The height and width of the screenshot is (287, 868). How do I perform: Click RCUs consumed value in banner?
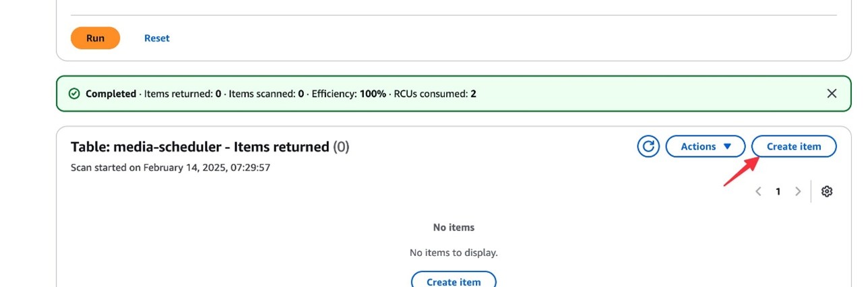pyautogui.click(x=473, y=94)
